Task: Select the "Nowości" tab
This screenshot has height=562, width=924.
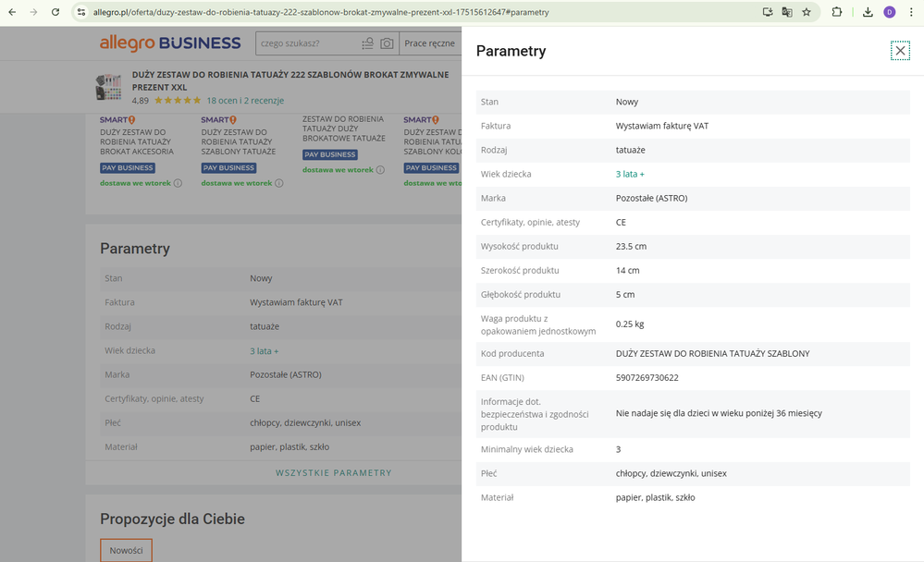Action: (126, 550)
